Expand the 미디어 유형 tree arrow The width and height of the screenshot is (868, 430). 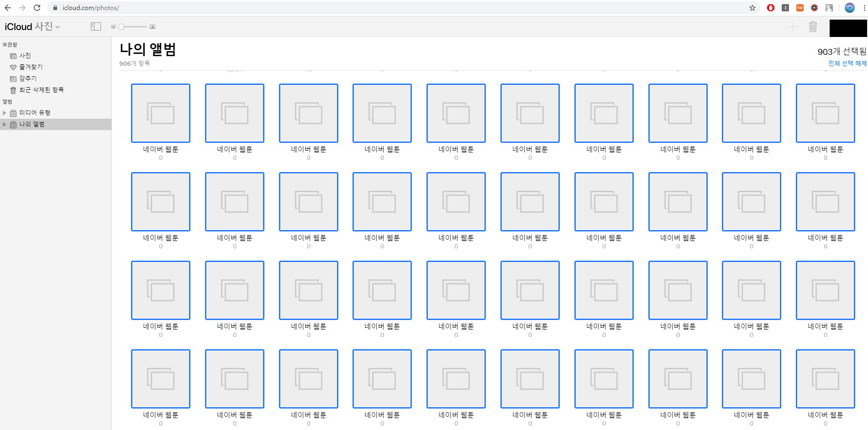[5, 113]
